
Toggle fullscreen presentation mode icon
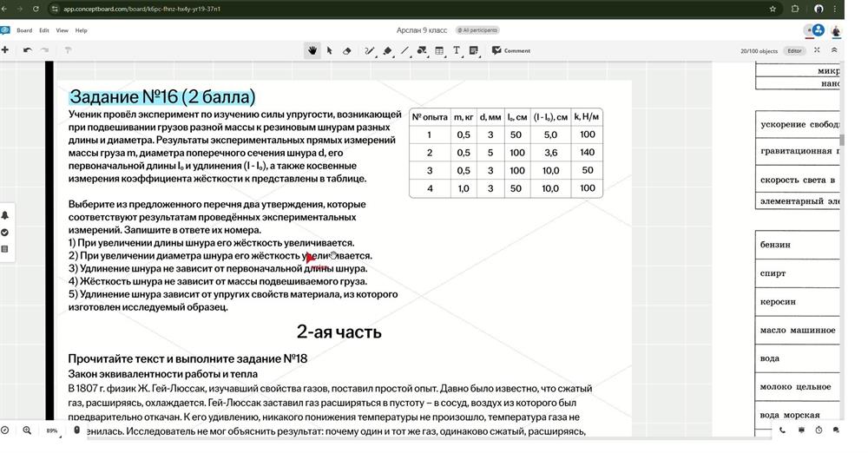coord(817,49)
